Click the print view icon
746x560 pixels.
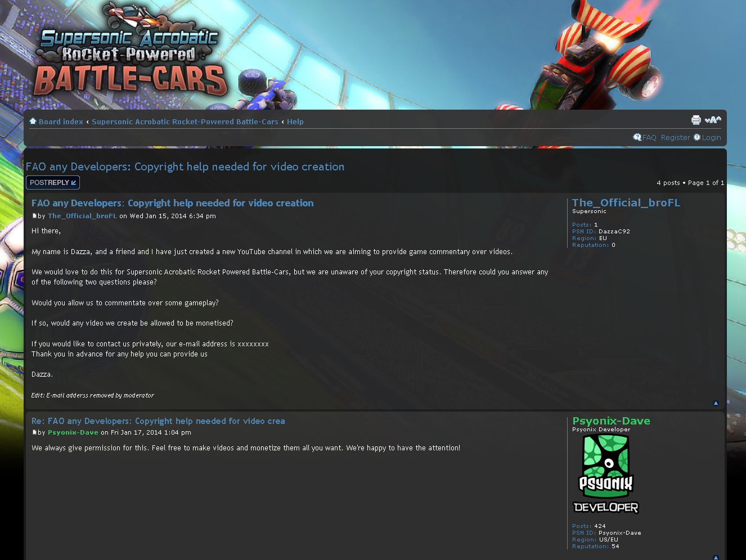coord(696,120)
